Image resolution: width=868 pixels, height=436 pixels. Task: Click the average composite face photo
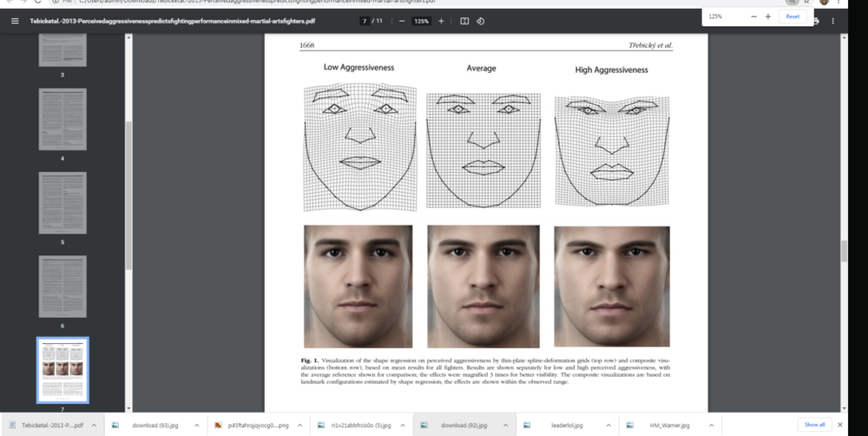[x=483, y=287]
